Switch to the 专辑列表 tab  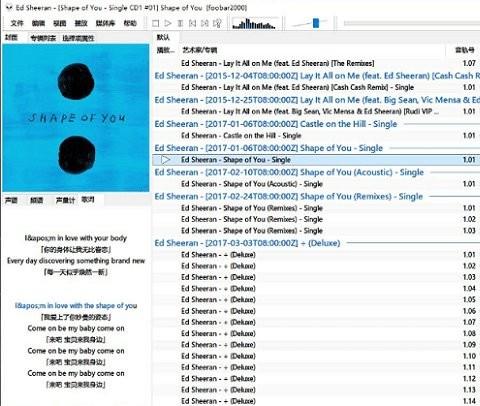(x=43, y=38)
